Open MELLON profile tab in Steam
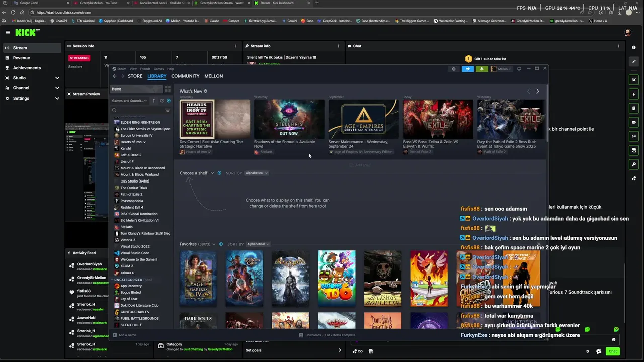The height and width of the screenshot is (362, 644). coord(213,76)
